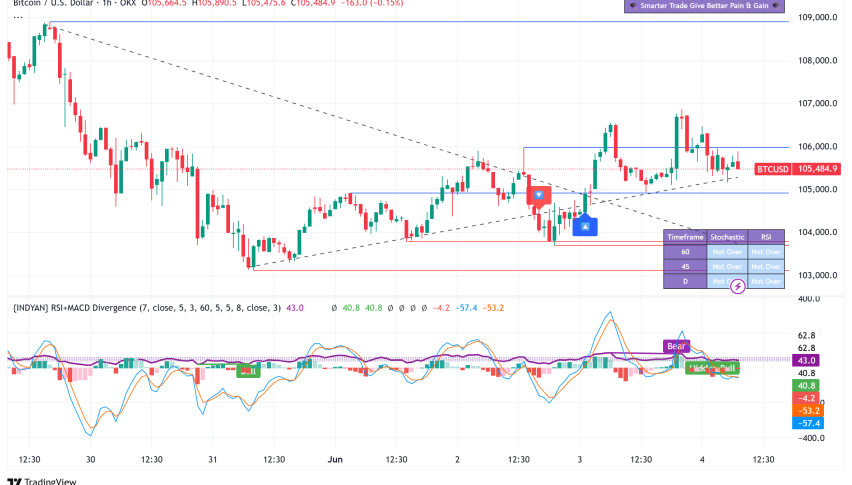
Task: Click the purple Bear divergence label
Action: tap(676, 346)
